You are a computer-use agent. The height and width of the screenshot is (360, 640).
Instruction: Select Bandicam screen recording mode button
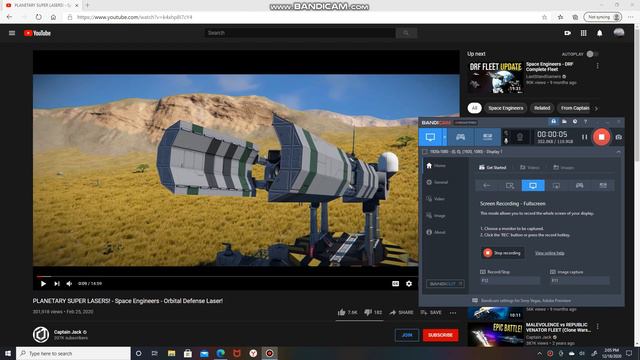coord(430,137)
